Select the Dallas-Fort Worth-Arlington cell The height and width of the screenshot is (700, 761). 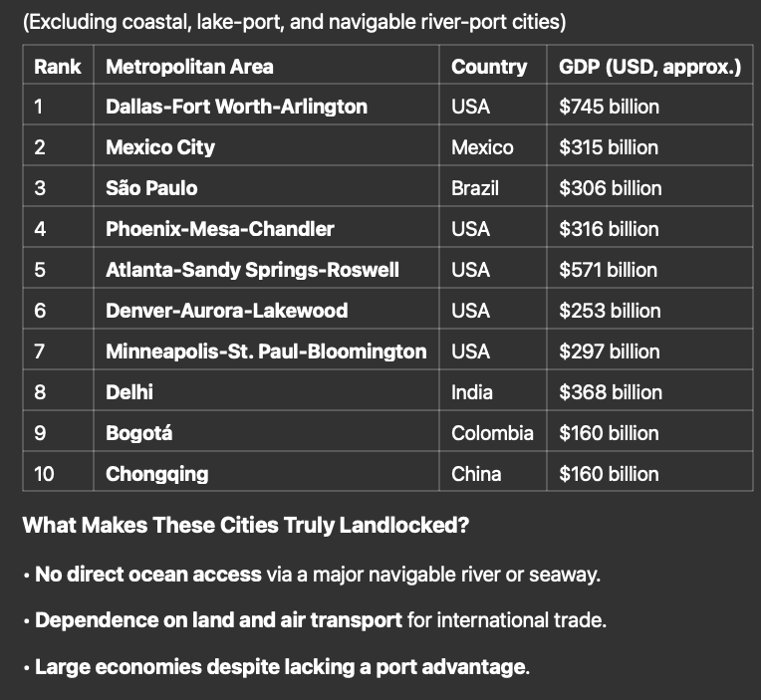[x=236, y=107]
